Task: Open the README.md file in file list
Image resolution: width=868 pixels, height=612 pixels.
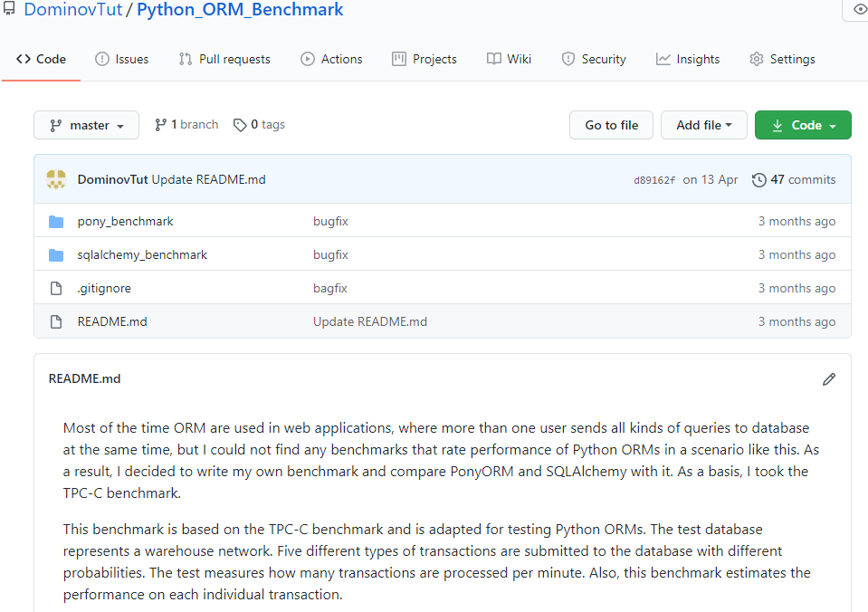Action: [x=112, y=321]
